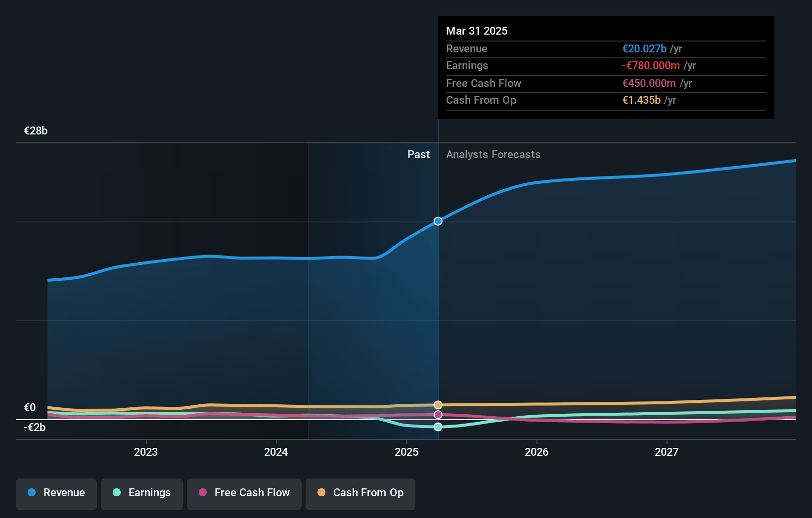Image resolution: width=812 pixels, height=518 pixels.
Task: Click the €20.027b revenue value in tooltip
Action: [x=644, y=49]
